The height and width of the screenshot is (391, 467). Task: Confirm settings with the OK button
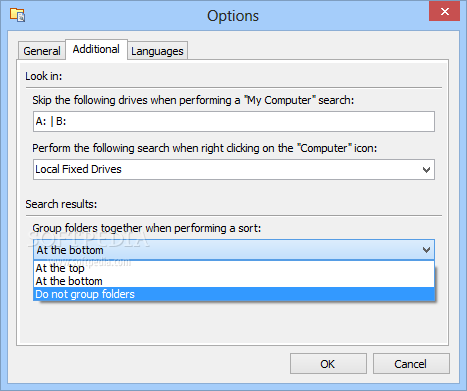click(328, 364)
